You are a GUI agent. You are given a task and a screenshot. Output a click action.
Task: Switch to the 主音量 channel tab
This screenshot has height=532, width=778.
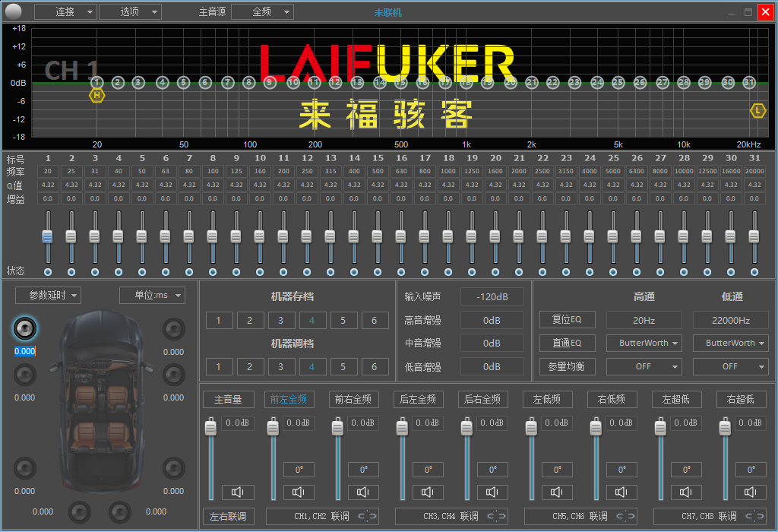228,400
